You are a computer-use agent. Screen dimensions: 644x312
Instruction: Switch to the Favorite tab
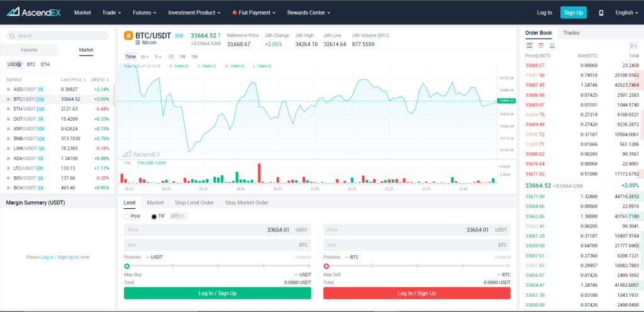(x=29, y=50)
